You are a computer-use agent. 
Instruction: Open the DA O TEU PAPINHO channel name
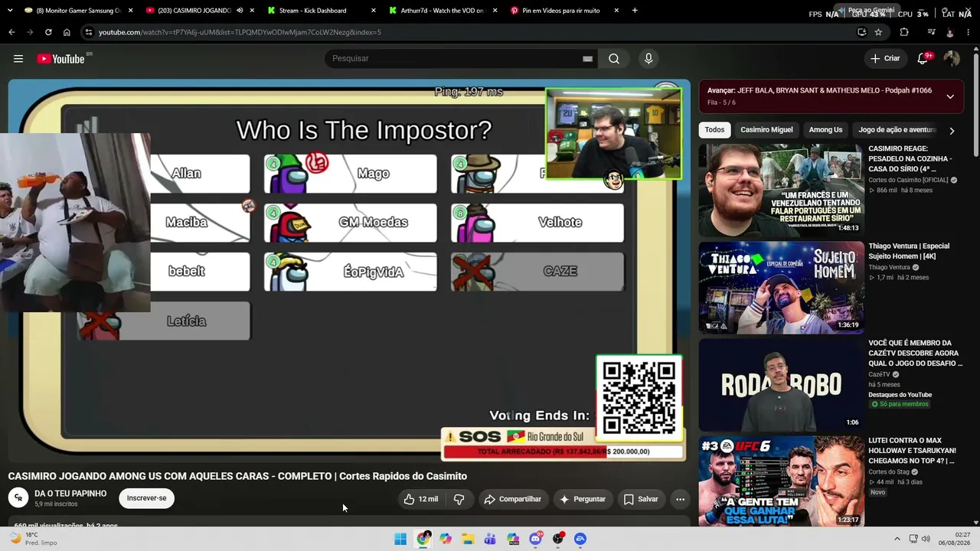70,494
